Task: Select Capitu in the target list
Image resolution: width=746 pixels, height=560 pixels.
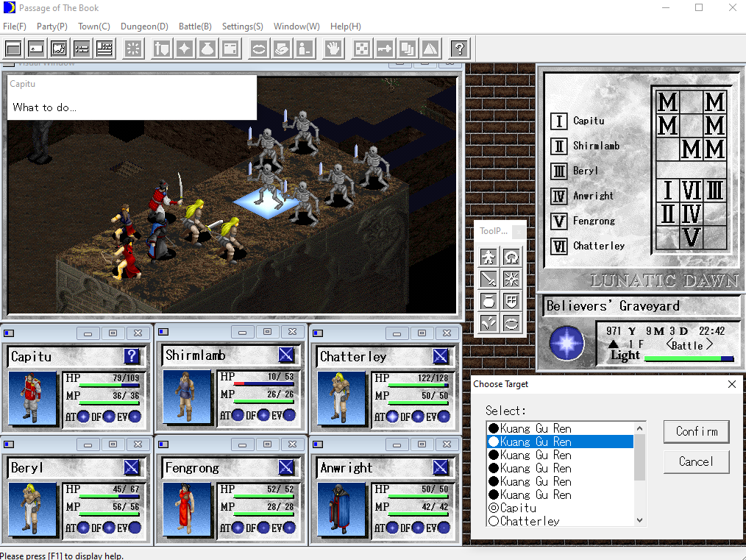Action: pos(518,508)
